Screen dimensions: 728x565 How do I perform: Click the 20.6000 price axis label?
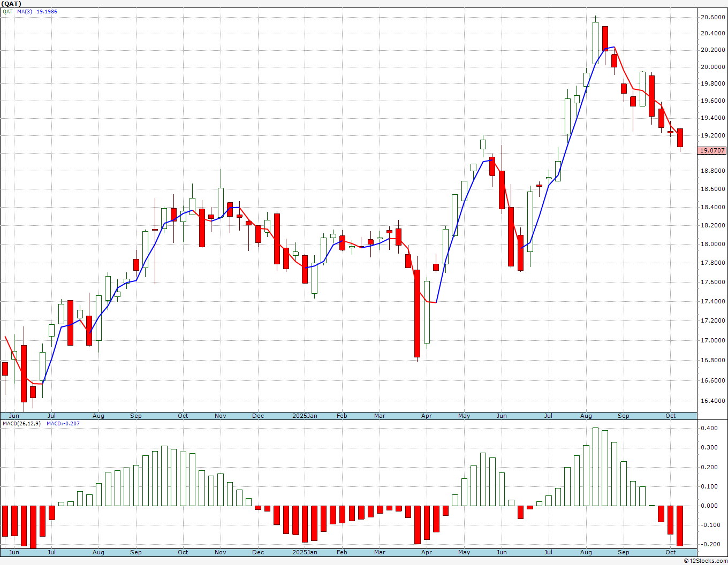coord(713,17)
